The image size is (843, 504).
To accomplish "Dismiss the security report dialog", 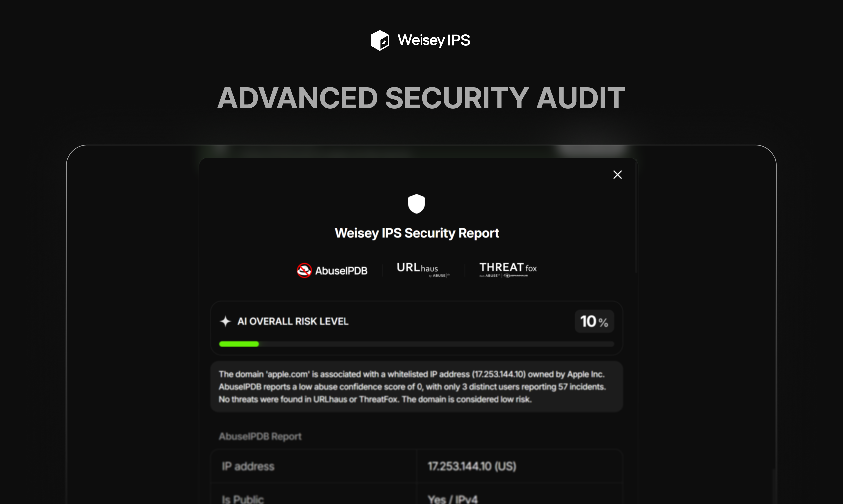I will 617,174.
